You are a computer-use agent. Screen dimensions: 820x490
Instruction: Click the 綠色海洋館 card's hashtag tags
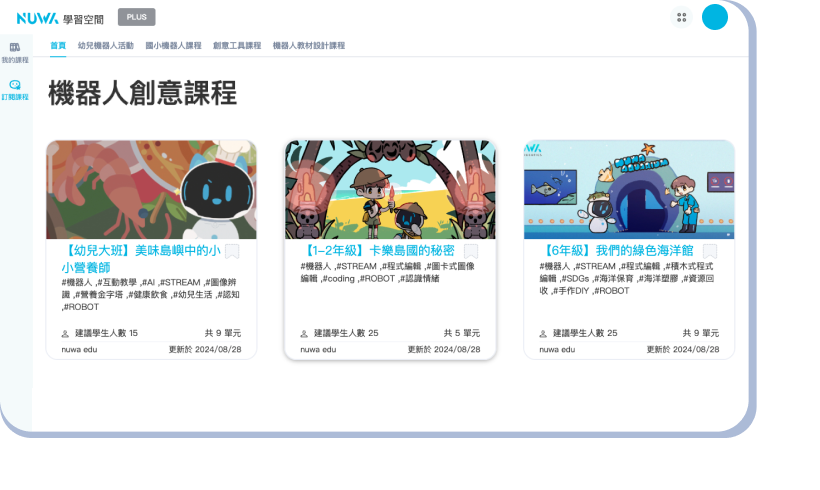(627, 278)
